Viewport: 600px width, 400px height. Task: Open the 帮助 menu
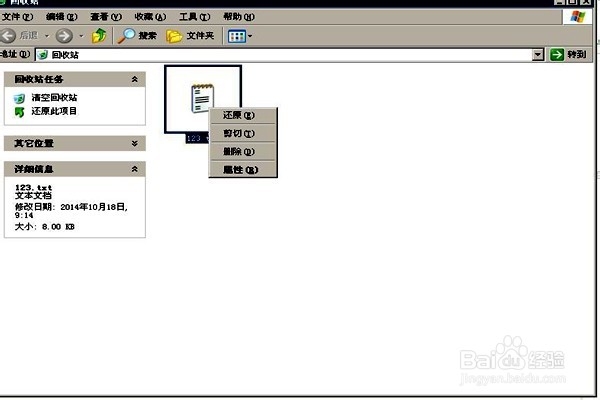click(239, 17)
